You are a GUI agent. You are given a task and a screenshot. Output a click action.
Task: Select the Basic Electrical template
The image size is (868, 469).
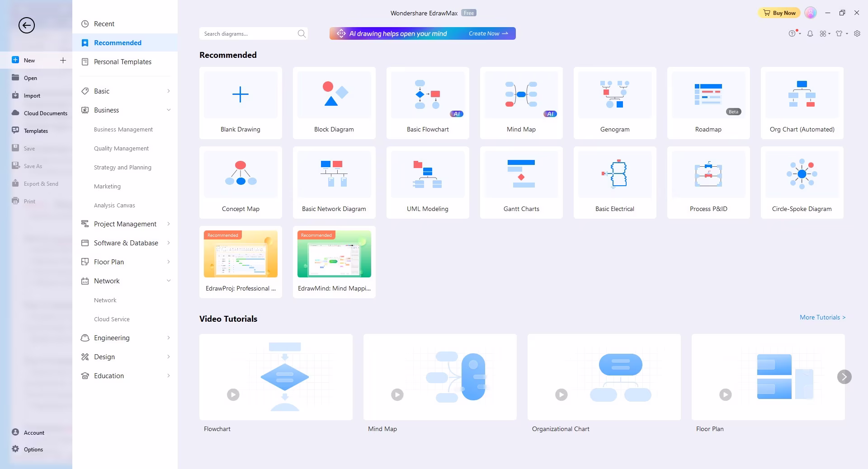(x=615, y=183)
